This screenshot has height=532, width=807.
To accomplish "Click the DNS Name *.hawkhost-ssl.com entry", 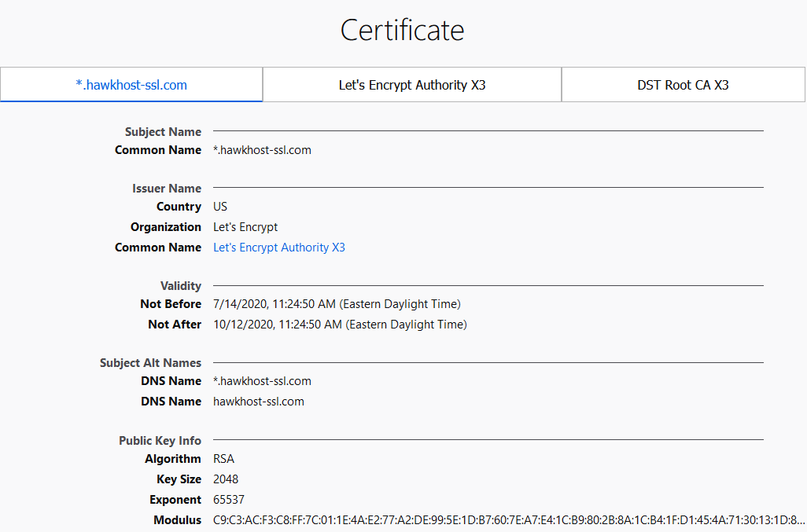I will click(262, 380).
